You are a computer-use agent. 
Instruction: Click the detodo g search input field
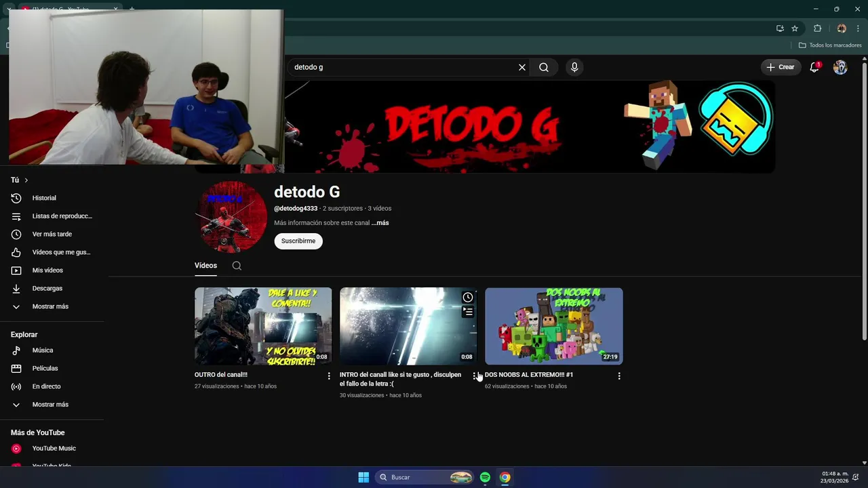403,67
